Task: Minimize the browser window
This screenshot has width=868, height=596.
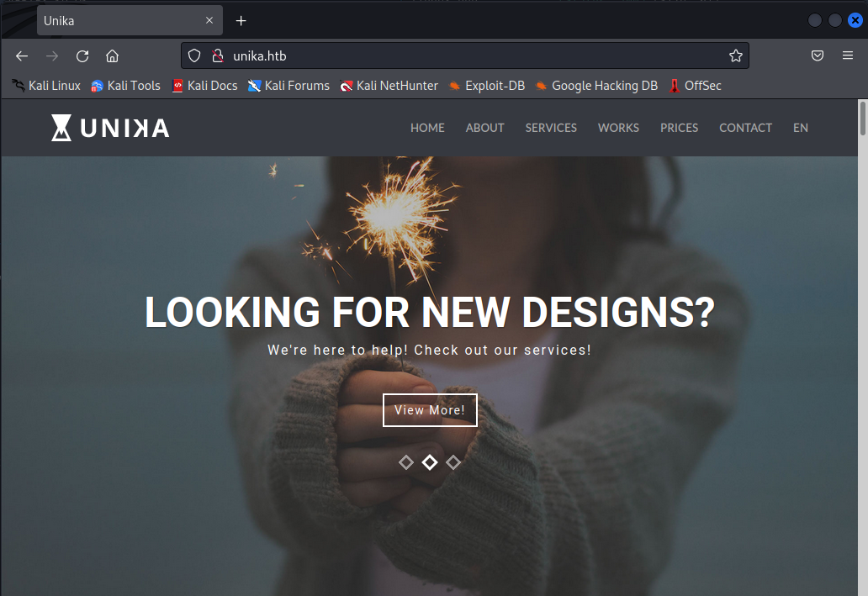Action: [815, 20]
